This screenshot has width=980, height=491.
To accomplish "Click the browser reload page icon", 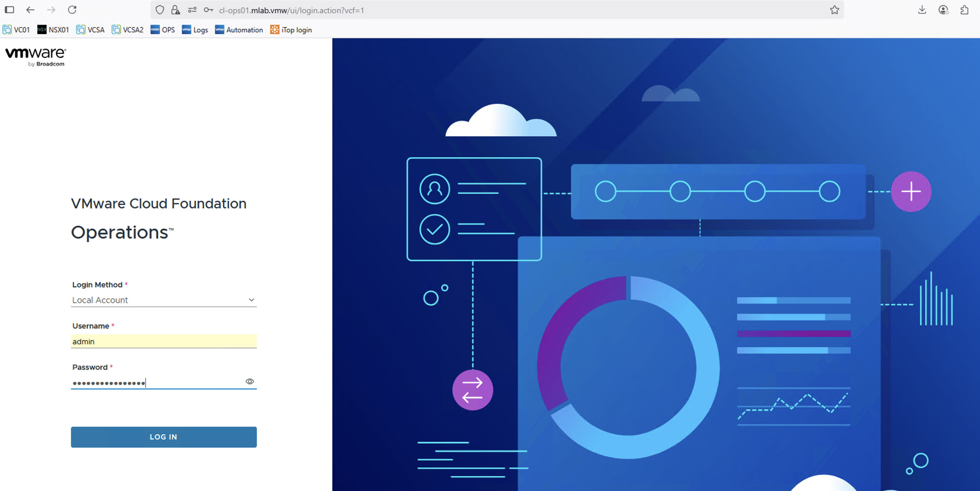I will (x=72, y=10).
